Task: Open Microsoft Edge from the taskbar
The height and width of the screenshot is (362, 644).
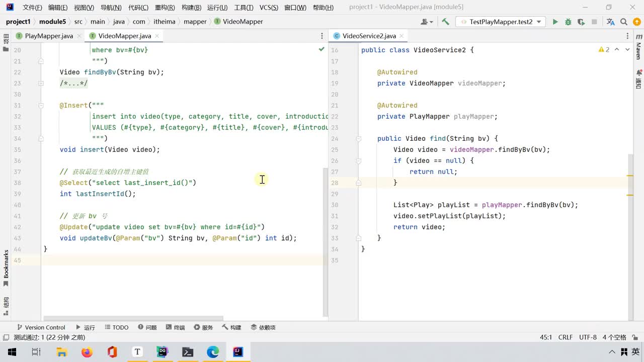Action: tap(212, 352)
